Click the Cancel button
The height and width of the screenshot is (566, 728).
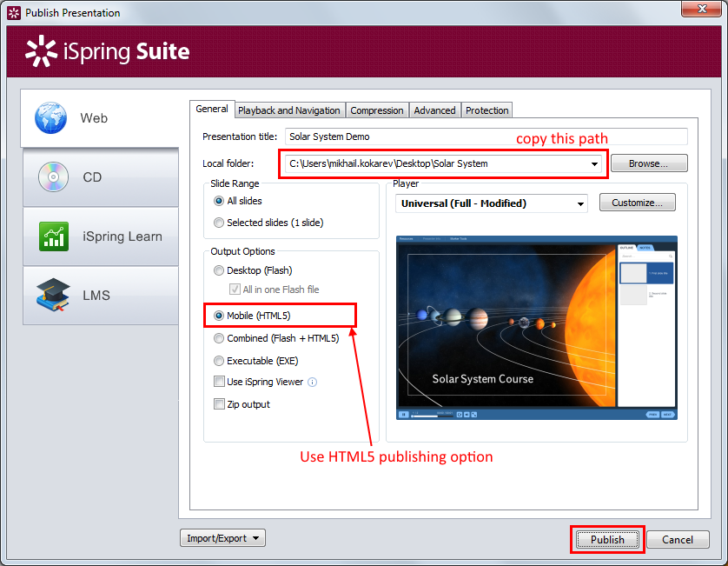coord(678,540)
